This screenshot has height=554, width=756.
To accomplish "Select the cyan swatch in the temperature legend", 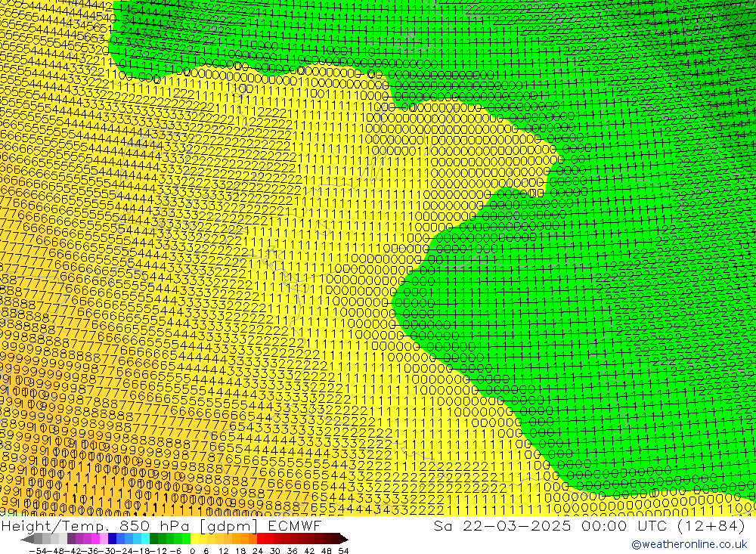I will click(145, 539).
